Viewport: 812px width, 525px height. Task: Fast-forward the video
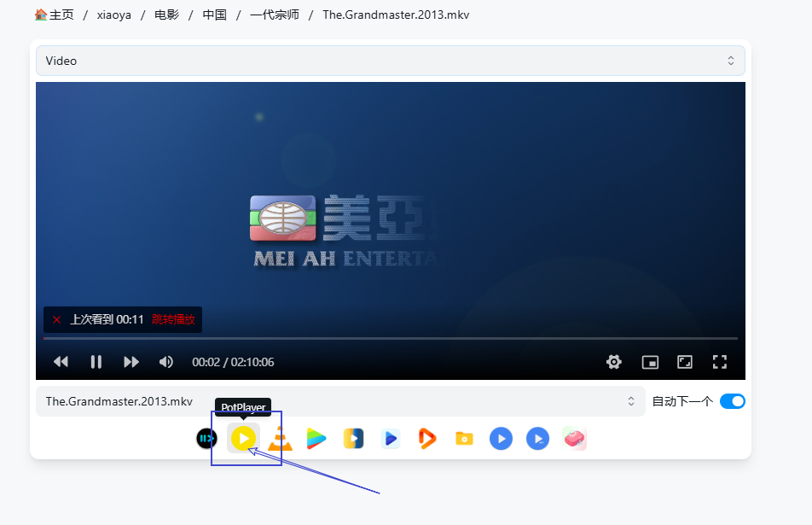pyautogui.click(x=131, y=362)
